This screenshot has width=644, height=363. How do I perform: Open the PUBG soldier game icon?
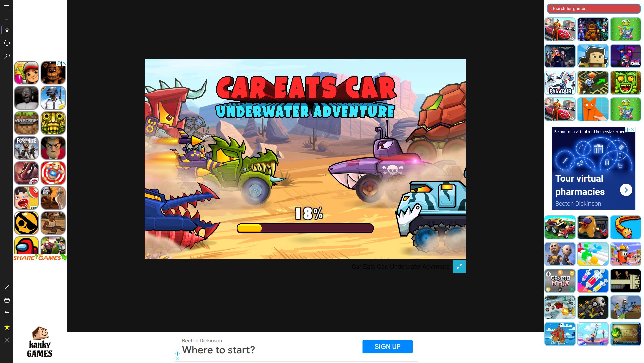click(53, 98)
